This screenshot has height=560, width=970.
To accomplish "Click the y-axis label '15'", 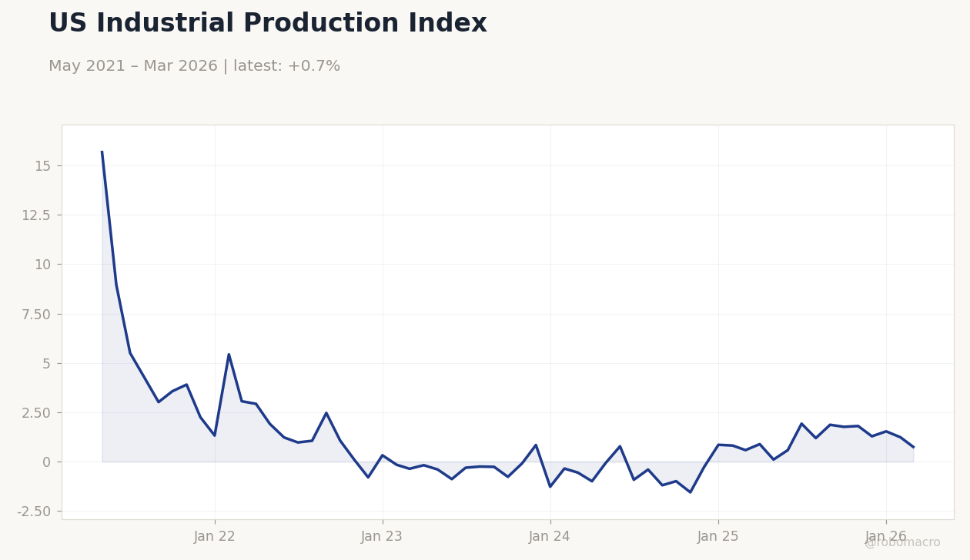I will [x=42, y=166].
